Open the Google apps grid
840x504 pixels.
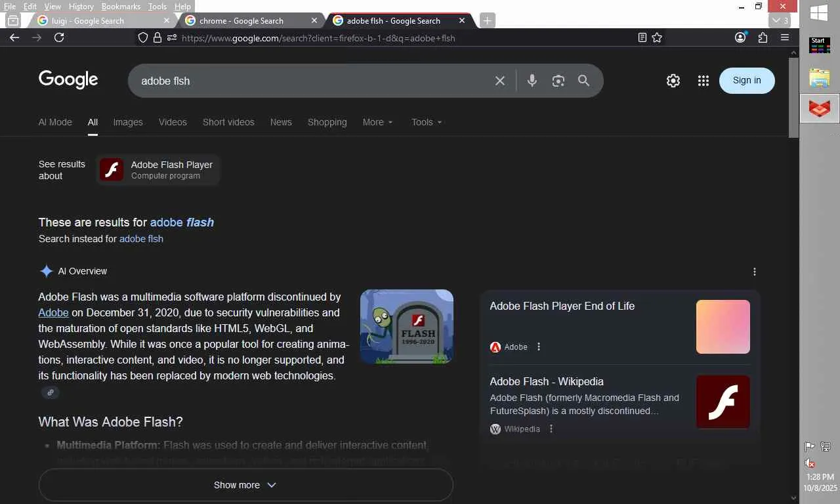[703, 81]
